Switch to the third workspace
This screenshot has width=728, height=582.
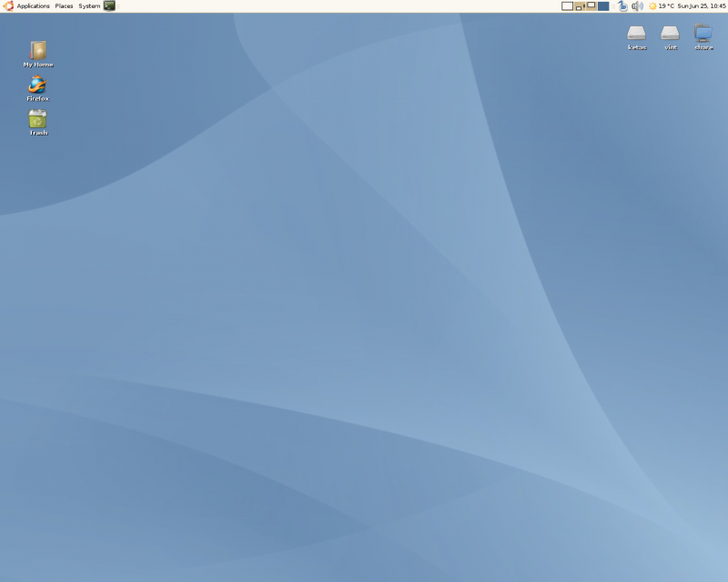coord(591,6)
